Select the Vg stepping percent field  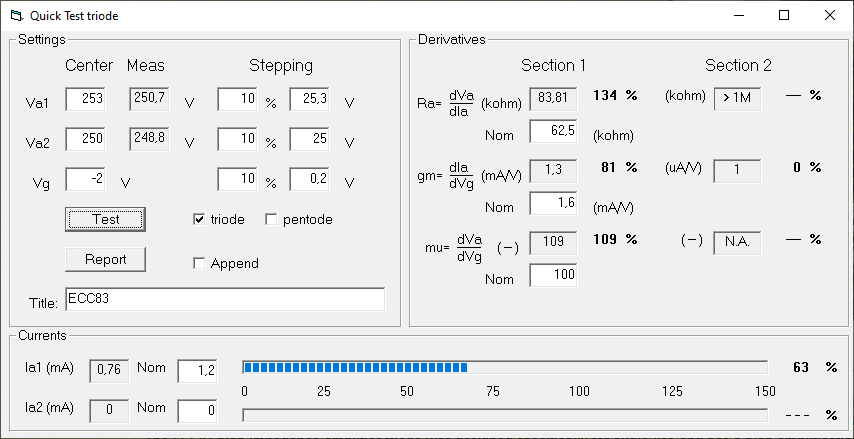(x=237, y=179)
